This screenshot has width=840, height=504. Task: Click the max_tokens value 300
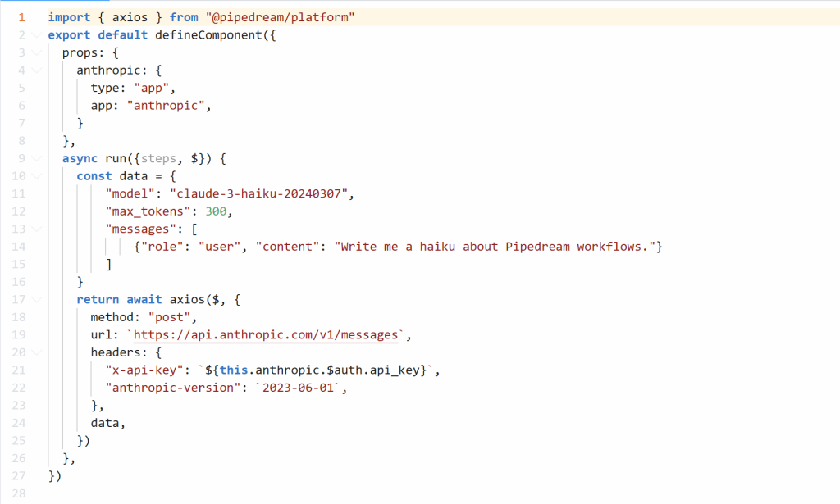tap(216, 211)
